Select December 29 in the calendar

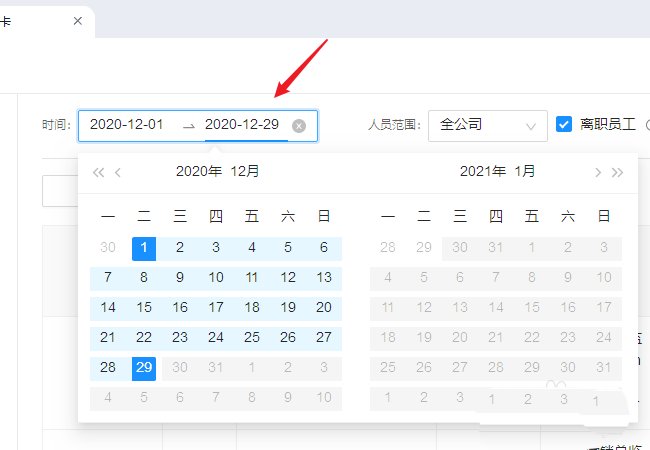(x=144, y=368)
